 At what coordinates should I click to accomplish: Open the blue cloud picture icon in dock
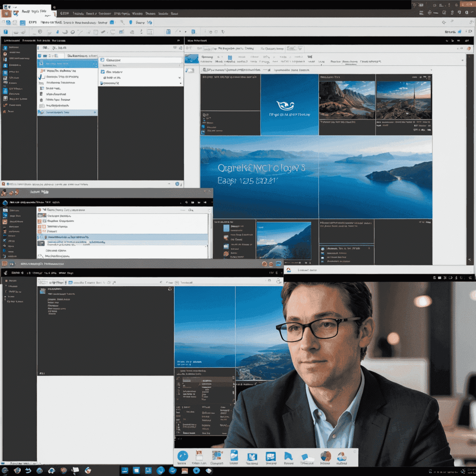pos(234,456)
